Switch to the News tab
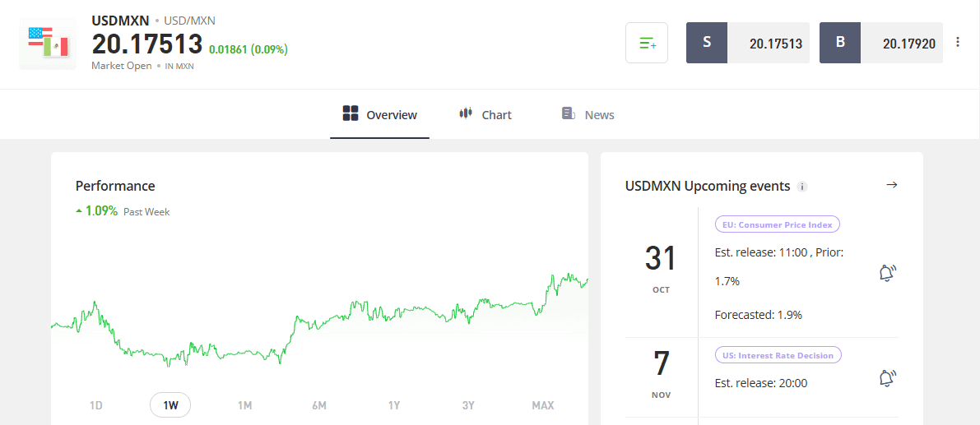980x425 pixels. pyautogui.click(x=588, y=115)
